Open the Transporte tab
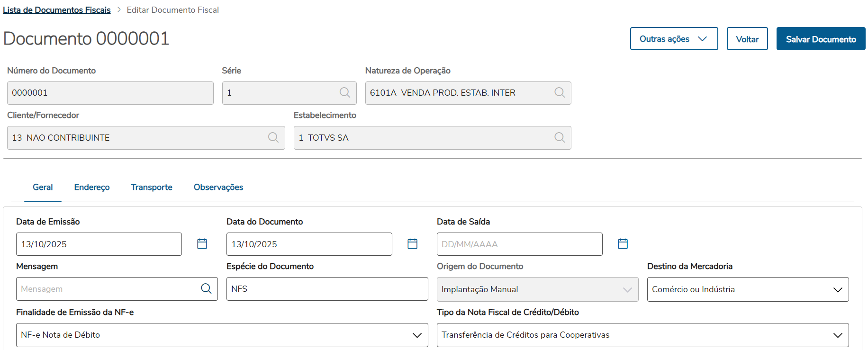The image size is (868, 350). pyautogui.click(x=152, y=188)
